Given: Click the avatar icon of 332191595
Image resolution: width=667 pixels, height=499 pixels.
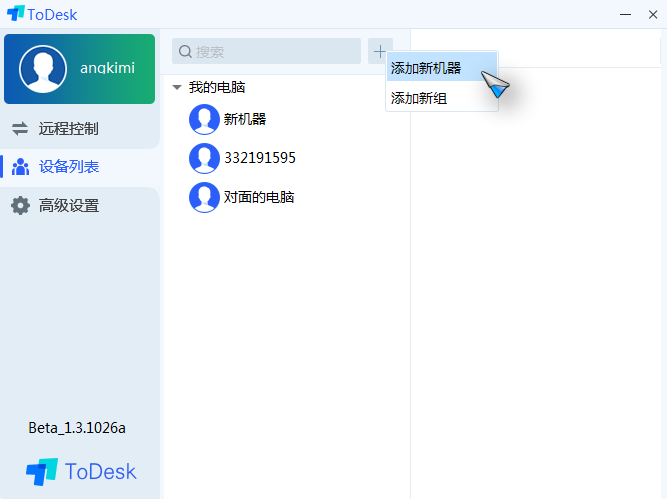Looking at the screenshot, I should [x=204, y=158].
